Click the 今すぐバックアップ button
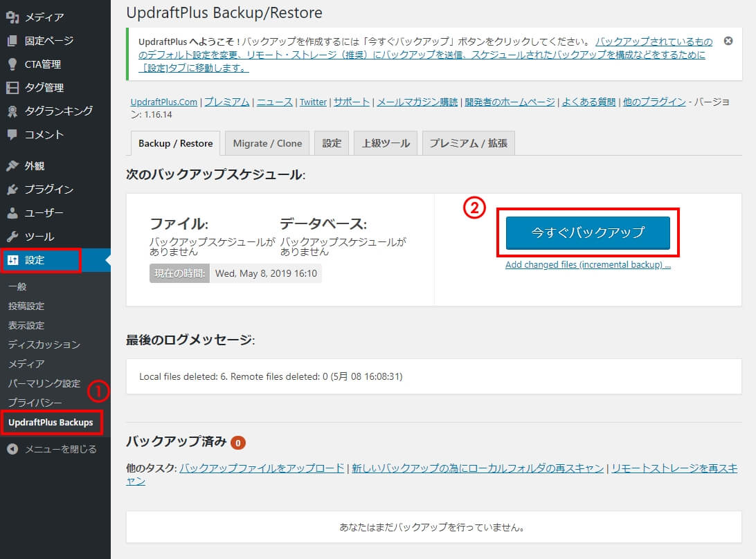Image resolution: width=756 pixels, height=559 pixels. pyautogui.click(x=588, y=232)
